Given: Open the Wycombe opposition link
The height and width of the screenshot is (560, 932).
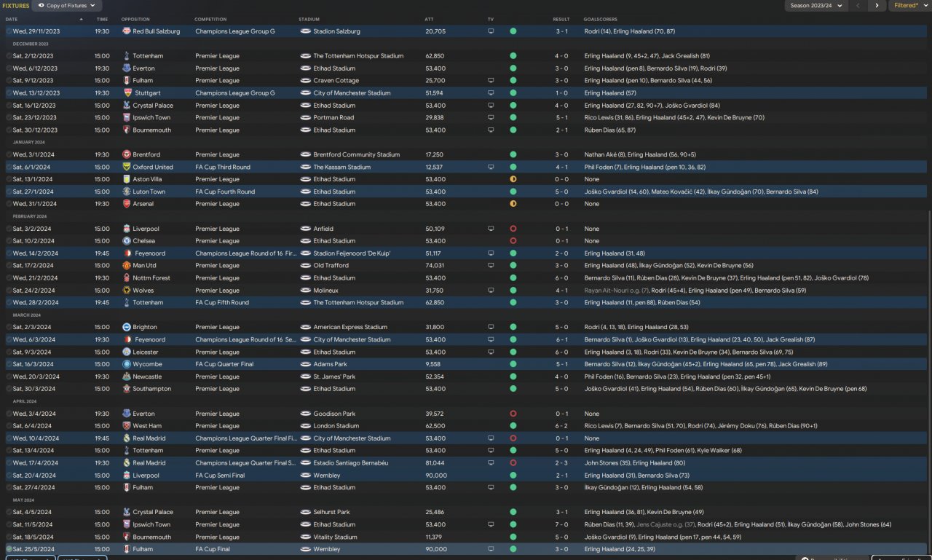Looking at the screenshot, I should [147, 364].
